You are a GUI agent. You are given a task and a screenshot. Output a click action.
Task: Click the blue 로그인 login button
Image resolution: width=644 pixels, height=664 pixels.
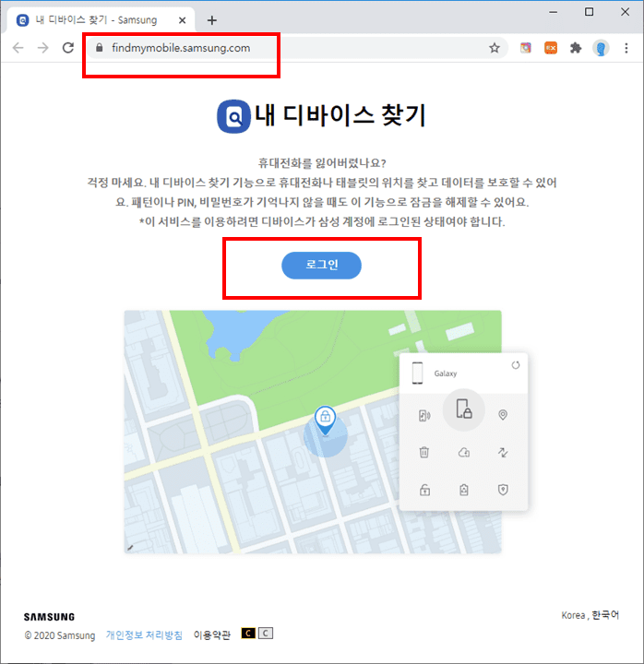click(321, 265)
